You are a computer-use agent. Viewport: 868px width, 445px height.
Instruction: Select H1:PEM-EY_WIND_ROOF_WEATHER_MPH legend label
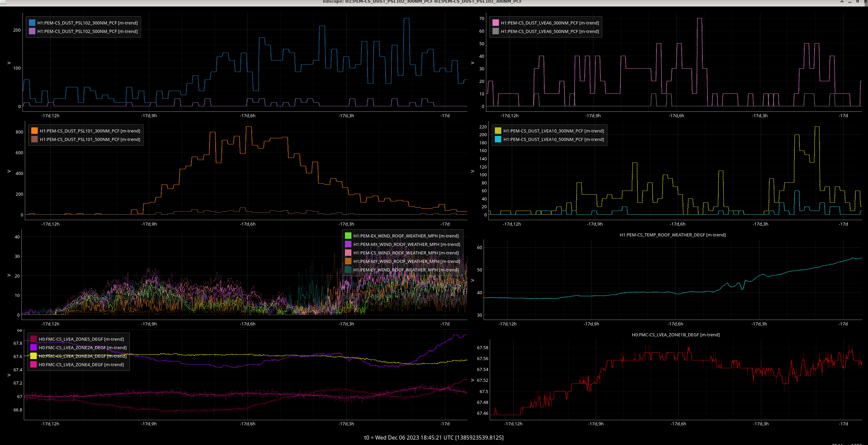pyautogui.click(x=406, y=270)
